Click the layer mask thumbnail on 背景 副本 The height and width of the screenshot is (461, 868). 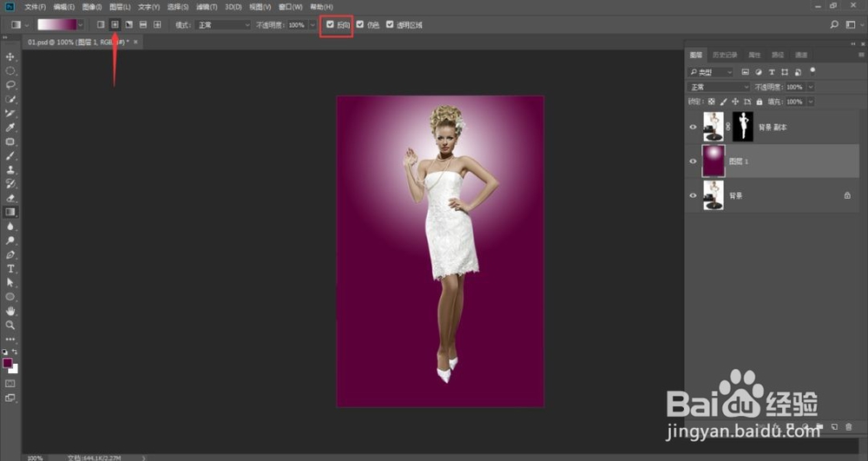coord(744,127)
